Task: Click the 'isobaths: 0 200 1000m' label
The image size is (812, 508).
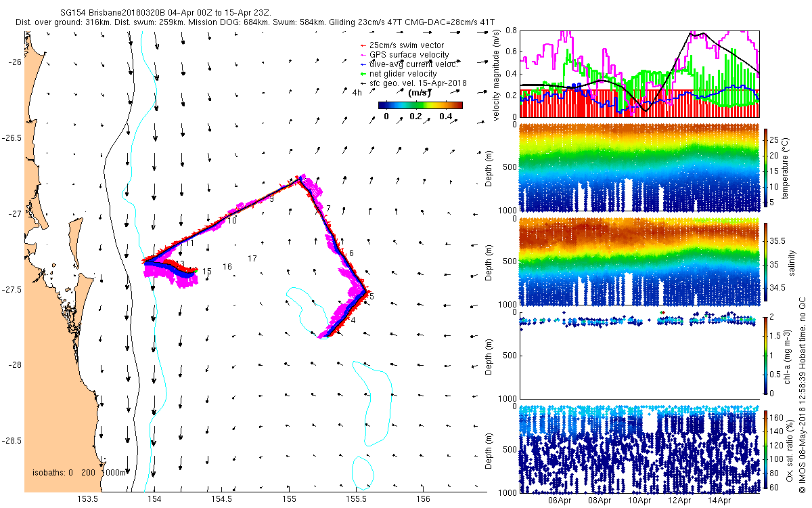Action: (80, 472)
